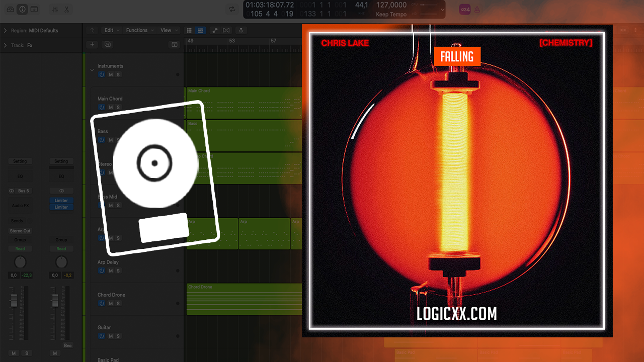Solo the first channel strip with S button
This screenshot has width=644, height=362.
coord(26,353)
